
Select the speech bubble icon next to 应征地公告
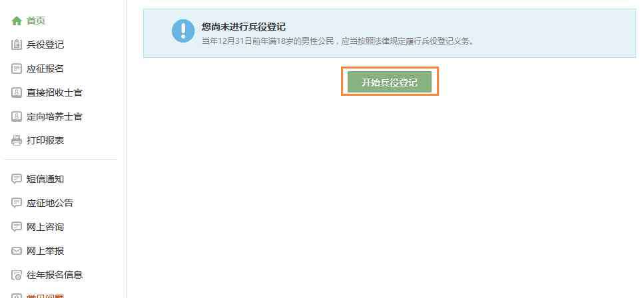pos(17,203)
